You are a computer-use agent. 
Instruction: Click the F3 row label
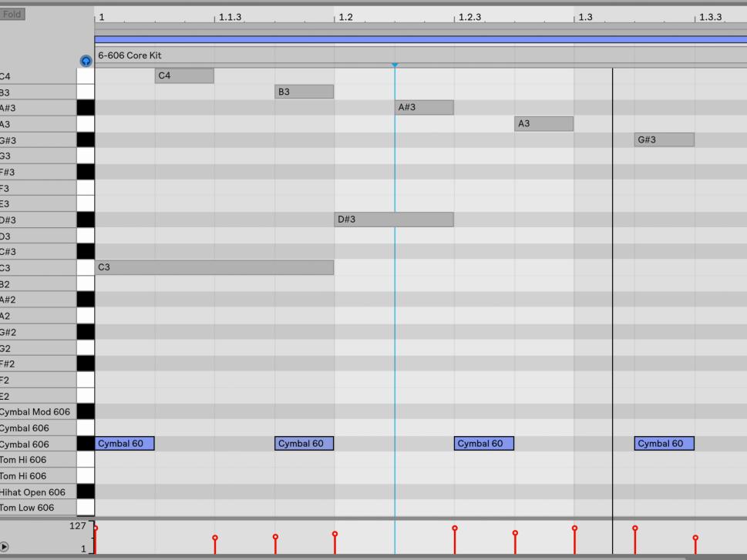click(x=5, y=188)
